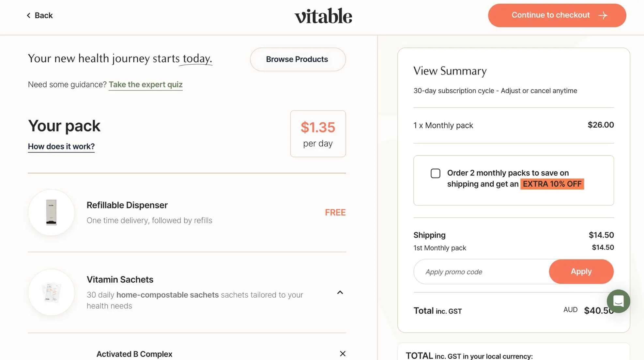Click the Vitamin Sachets product image

(51, 292)
